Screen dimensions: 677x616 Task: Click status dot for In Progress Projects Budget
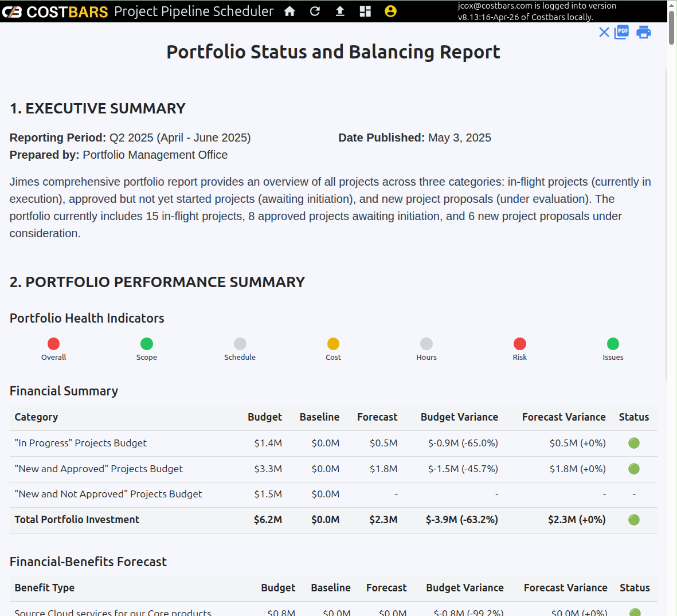(x=634, y=443)
